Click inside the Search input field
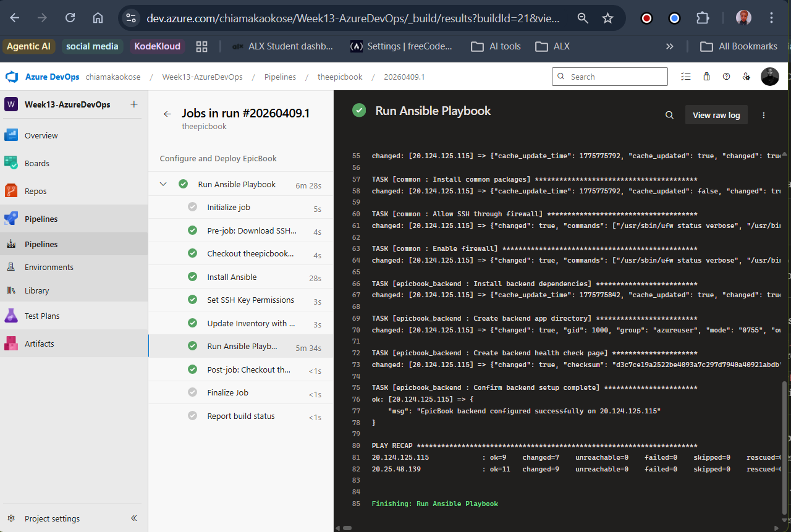This screenshot has width=791, height=532. coord(610,77)
